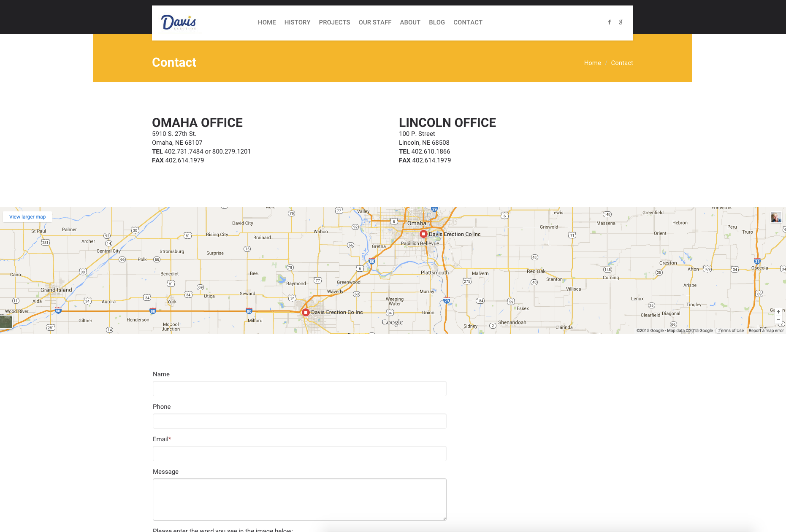The image size is (786, 532).
Task: Click inside the Message textarea
Action: [299, 499]
